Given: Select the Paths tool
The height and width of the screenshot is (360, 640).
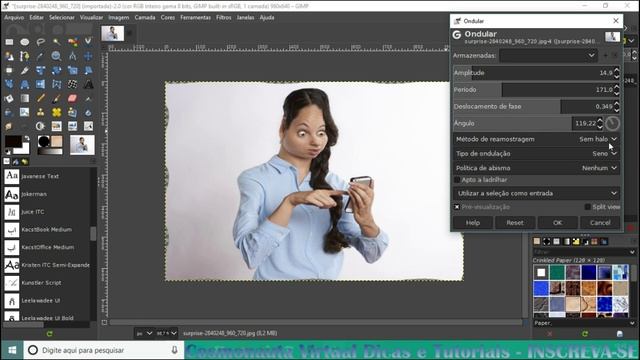Looking at the screenshot, I should click(x=24, y=56).
